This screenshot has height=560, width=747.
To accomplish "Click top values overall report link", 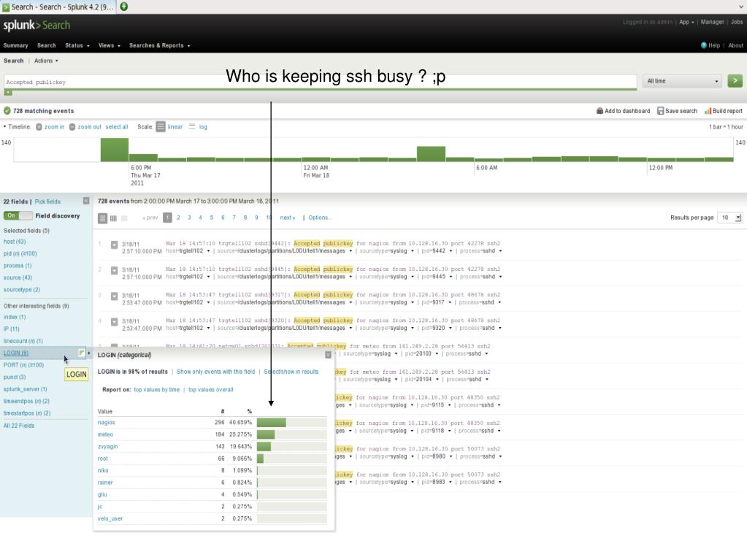I will click(210, 390).
